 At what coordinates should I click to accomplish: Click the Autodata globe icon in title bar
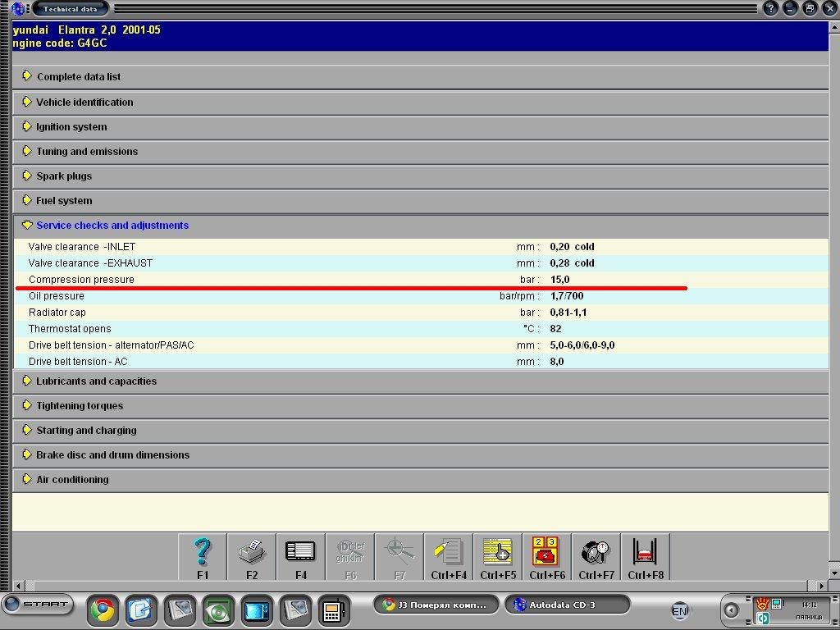tap(18, 8)
